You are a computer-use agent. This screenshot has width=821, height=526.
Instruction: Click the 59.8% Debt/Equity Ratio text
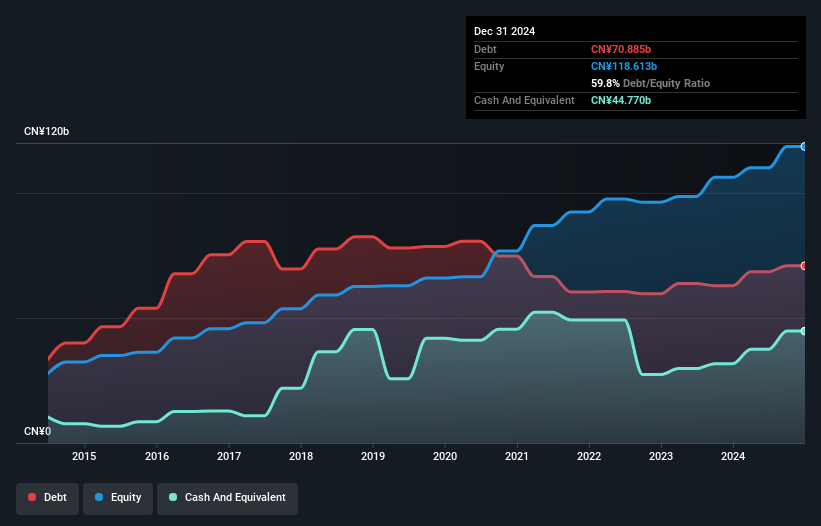tap(650, 83)
